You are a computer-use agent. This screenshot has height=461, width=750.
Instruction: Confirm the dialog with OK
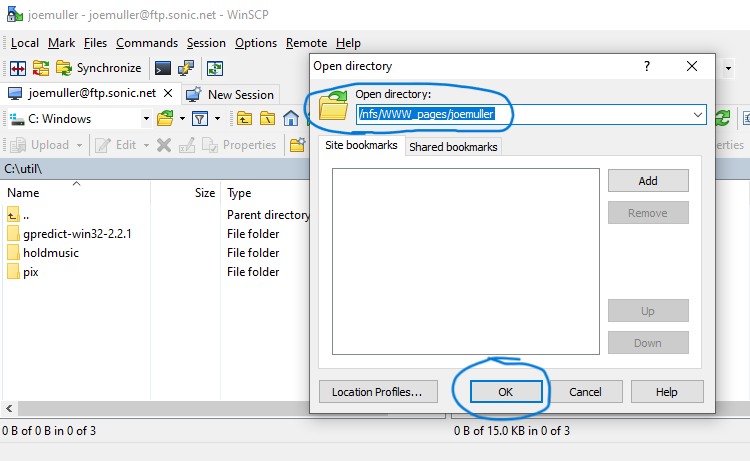tap(506, 392)
